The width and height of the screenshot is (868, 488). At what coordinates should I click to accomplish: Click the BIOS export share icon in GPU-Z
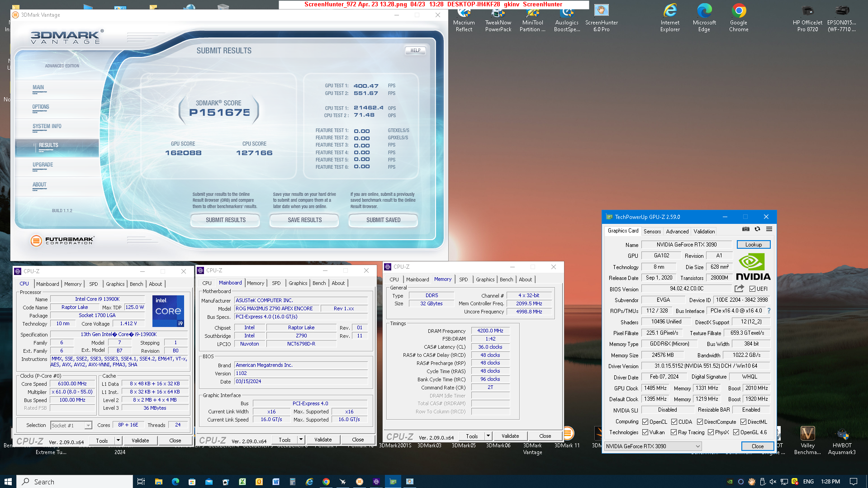(x=739, y=289)
